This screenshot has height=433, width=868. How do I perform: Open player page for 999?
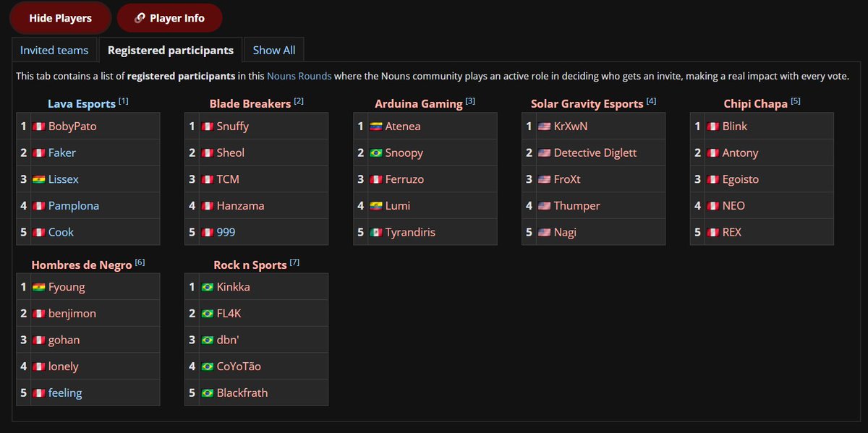tap(226, 232)
